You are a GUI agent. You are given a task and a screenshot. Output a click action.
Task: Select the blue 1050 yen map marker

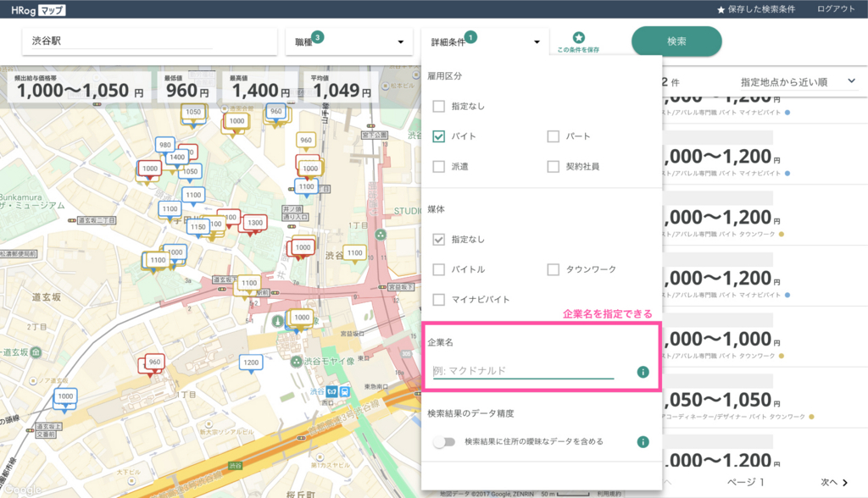pyautogui.click(x=190, y=172)
